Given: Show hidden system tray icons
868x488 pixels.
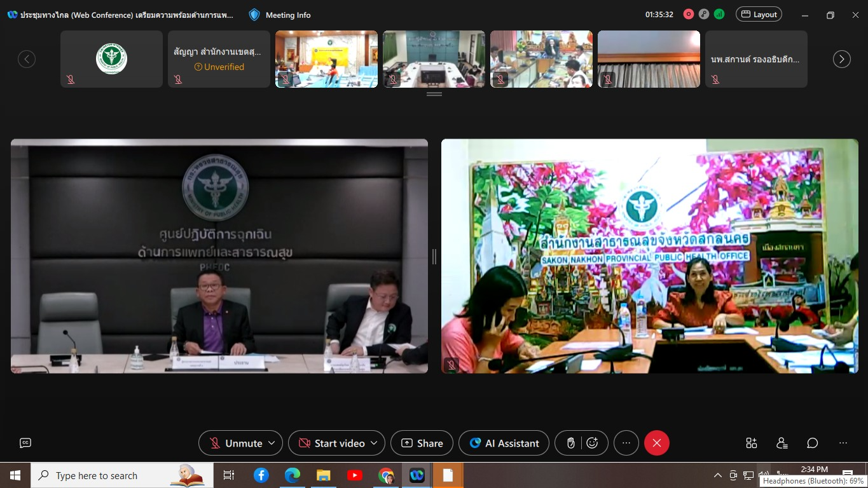Looking at the screenshot, I should point(718,475).
